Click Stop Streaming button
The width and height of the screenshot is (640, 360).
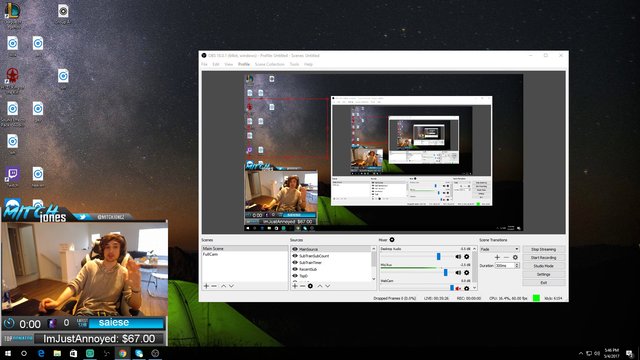click(544, 249)
